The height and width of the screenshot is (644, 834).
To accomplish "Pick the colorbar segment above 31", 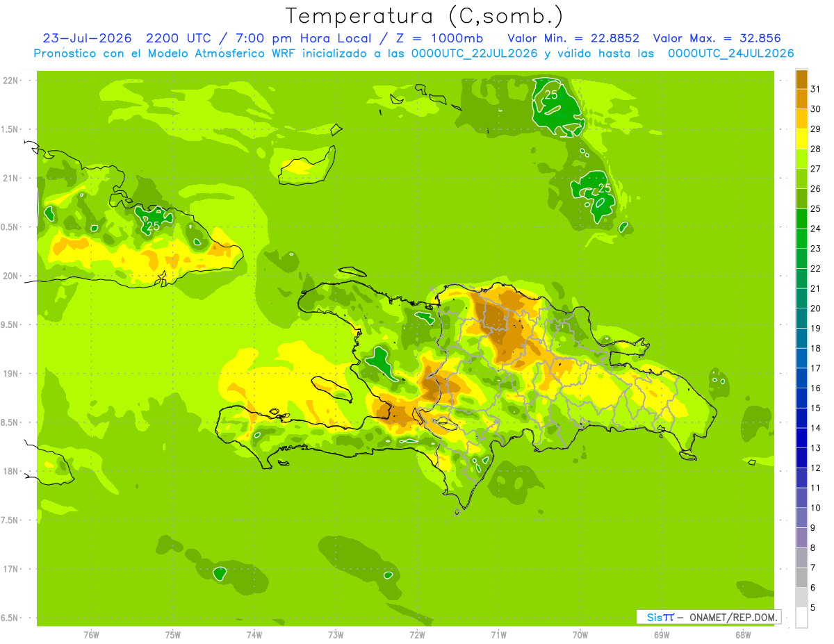I will point(801,79).
